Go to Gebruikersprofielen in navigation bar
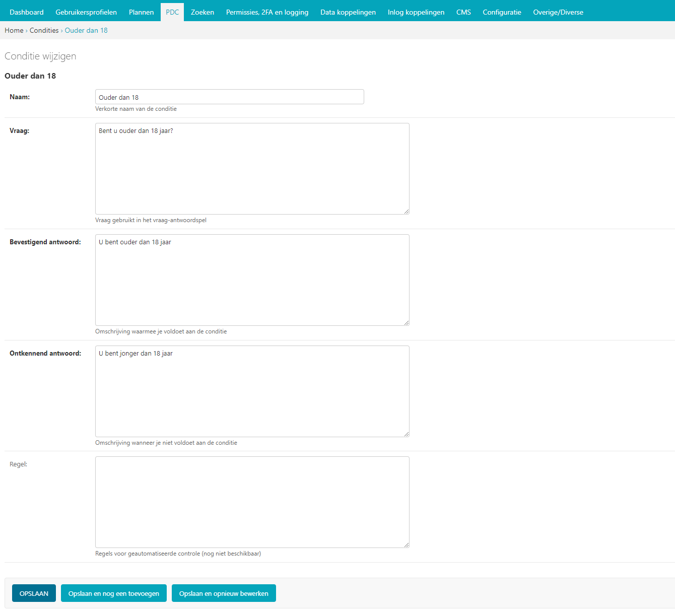 (86, 12)
